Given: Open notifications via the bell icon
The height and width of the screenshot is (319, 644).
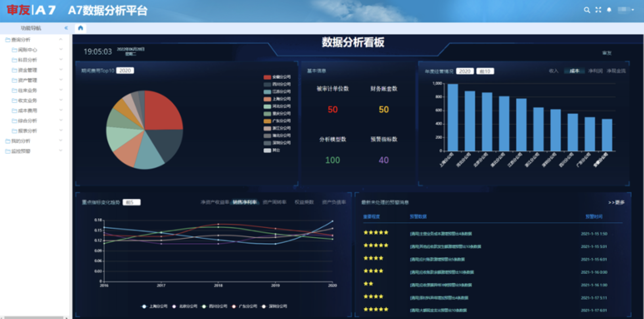Looking at the screenshot, I should [x=609, y=10].
